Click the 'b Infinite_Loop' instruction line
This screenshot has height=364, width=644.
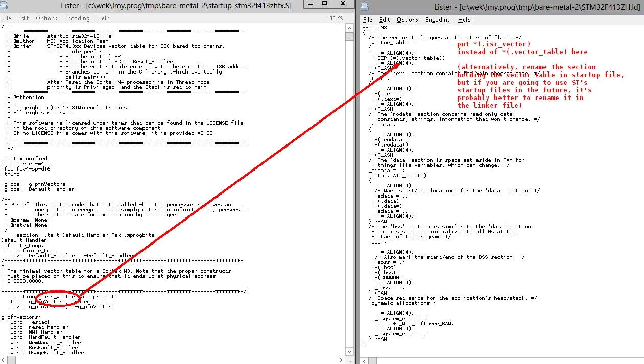click(x=32, y=251)
